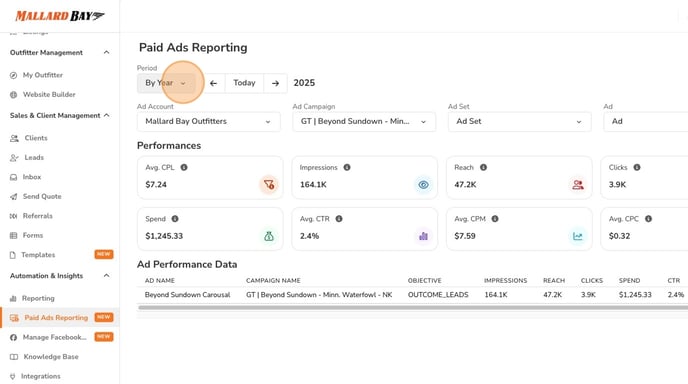Go to the next period arrow

pos(275,83)
